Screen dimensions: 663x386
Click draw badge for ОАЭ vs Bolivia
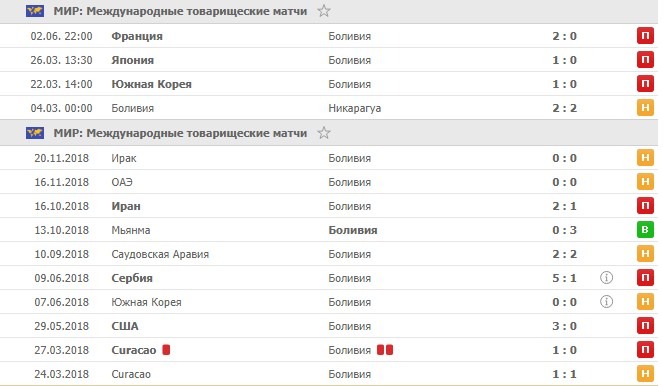coord(645,182)
